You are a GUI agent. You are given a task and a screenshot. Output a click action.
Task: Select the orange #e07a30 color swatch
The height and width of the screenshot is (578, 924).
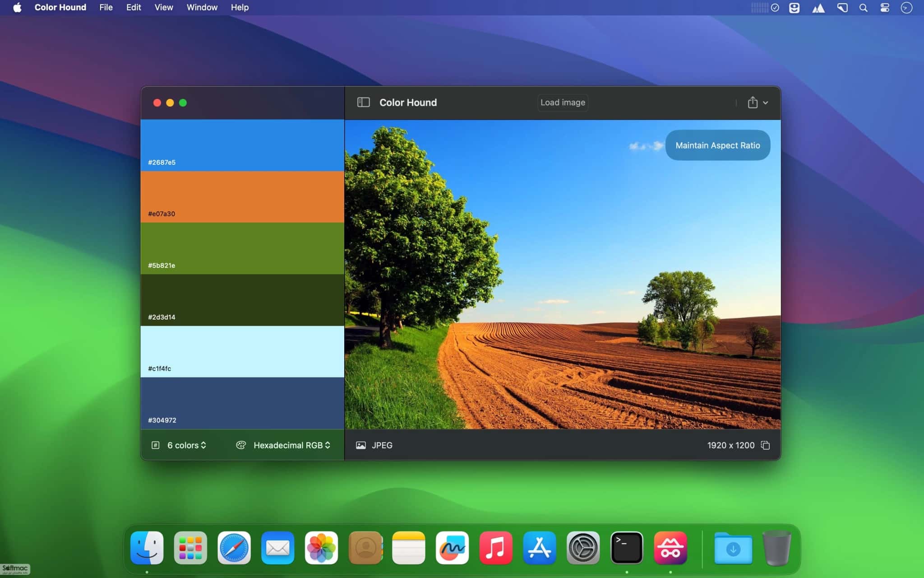[242, 197]
